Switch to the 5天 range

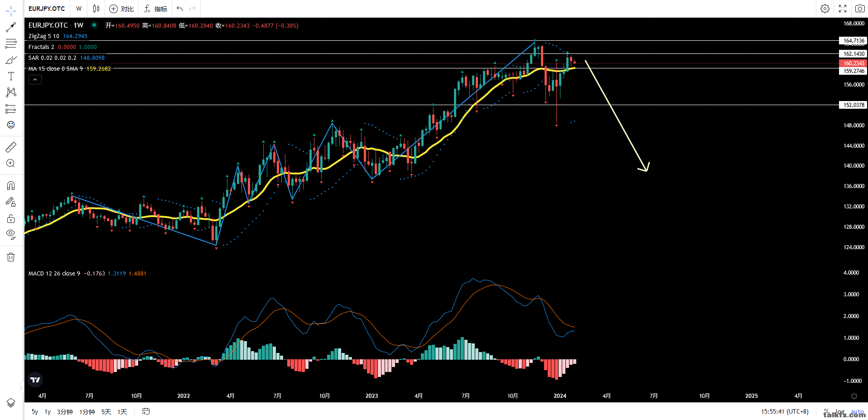pyautogui.click(x=106, y=411)
